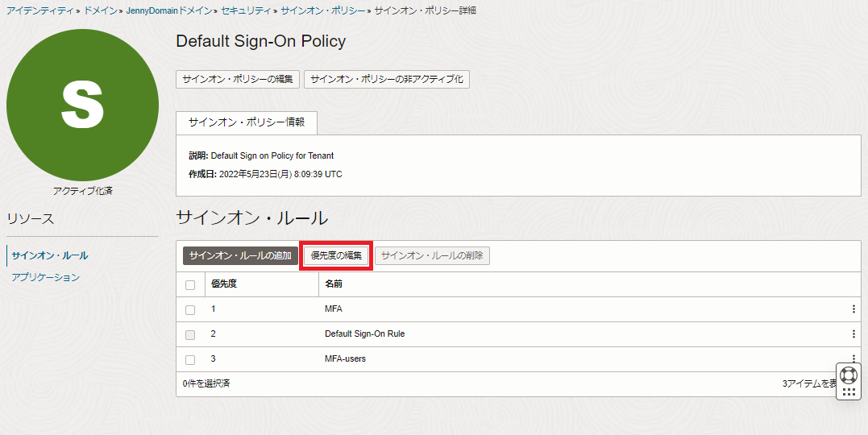Toggle the select-all rules header checkbox

pos(190,284)
